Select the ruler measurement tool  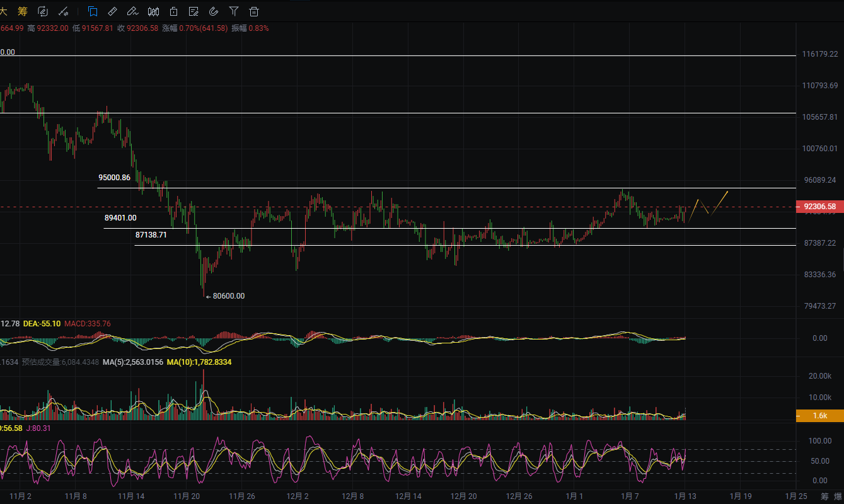(x=112, y=11)
